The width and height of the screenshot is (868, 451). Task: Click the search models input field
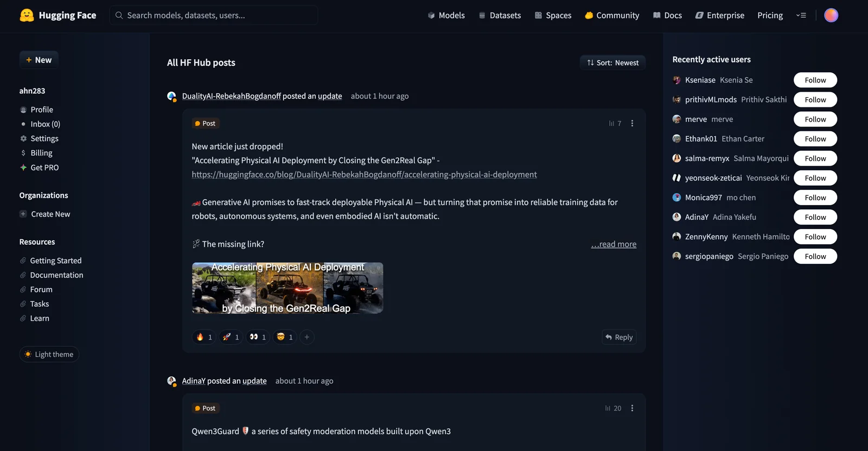coord(214,15)
